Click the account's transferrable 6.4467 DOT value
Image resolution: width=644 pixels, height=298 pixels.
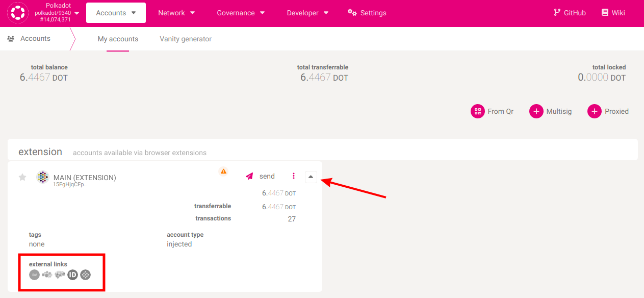279,207
